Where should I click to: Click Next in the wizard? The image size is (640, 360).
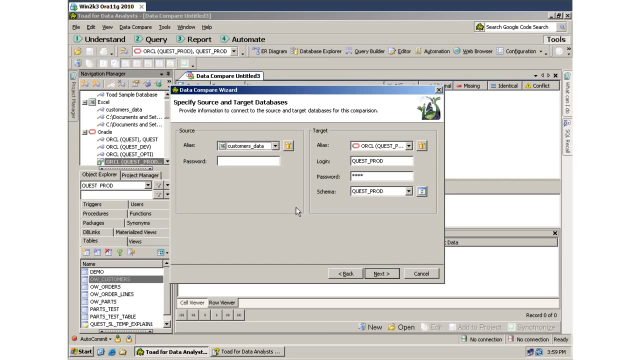pyautogui.click(x=382, y=273)
